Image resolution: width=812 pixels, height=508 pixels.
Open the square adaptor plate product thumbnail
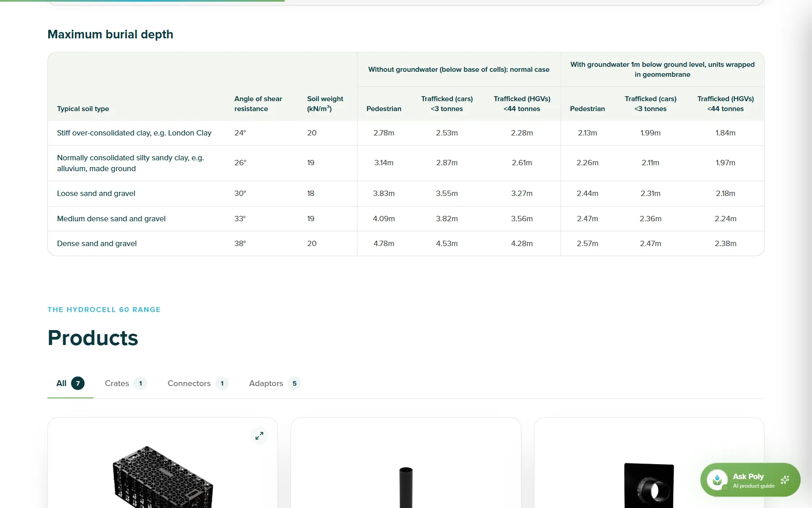click(x=649, y=485)
